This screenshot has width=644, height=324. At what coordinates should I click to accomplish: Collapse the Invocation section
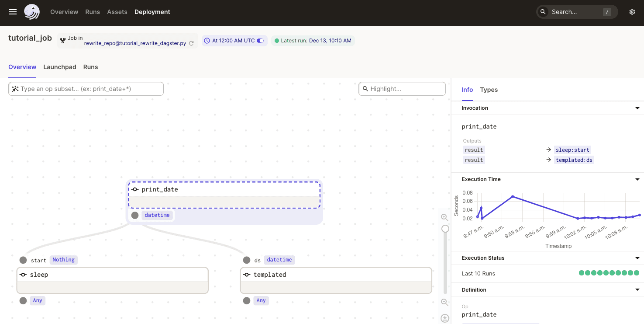point(637,108)
